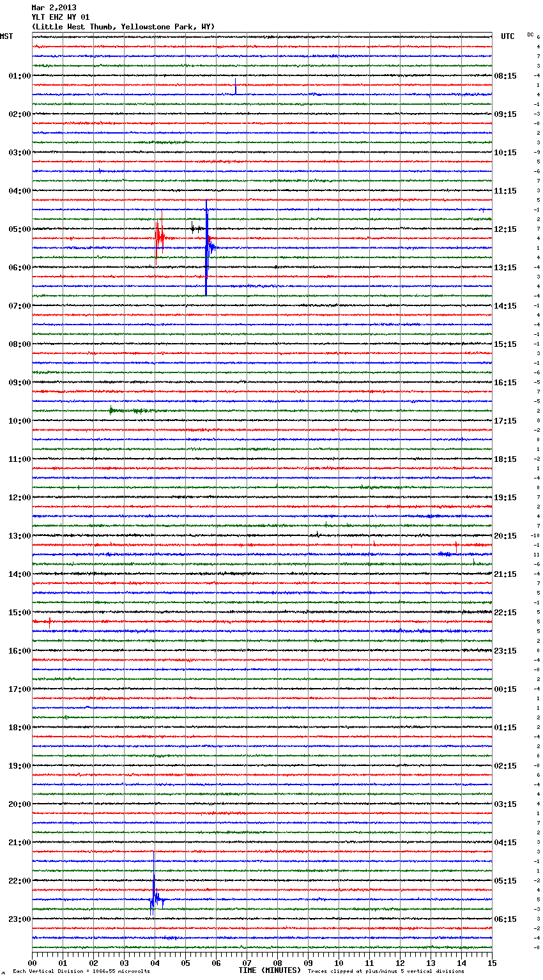Click minute tick '10' on bottom axis
543x980 pixels.
[x=339, y=963]
